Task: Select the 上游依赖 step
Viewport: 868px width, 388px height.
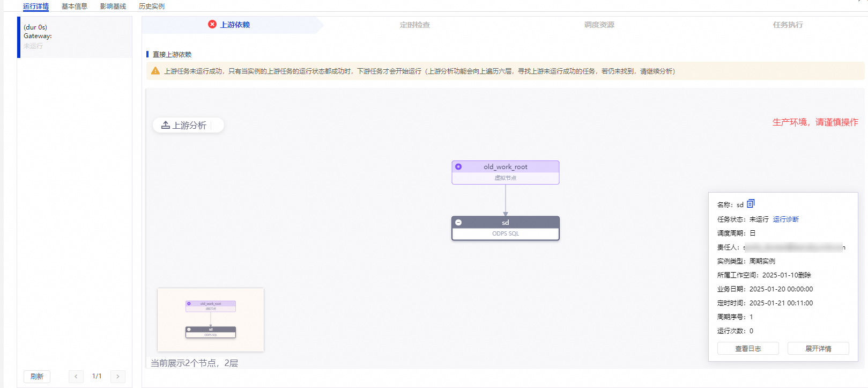Action: point(235,25)
